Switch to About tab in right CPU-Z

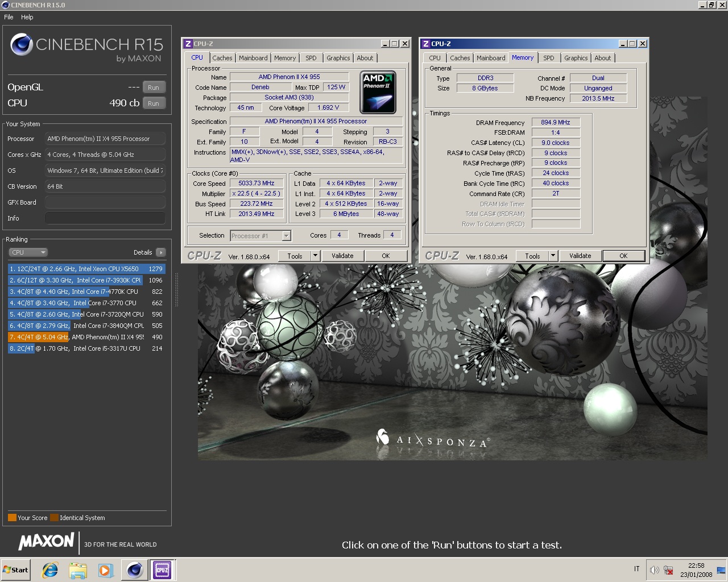[603, 58]
